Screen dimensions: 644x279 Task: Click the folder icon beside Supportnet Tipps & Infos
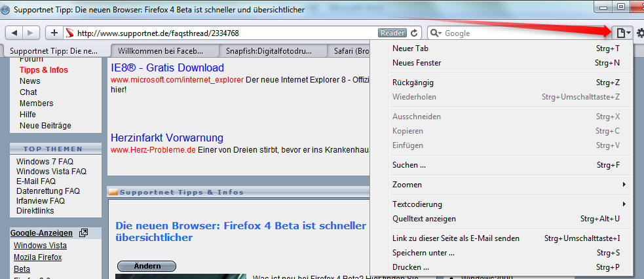[x=113, y=192]
